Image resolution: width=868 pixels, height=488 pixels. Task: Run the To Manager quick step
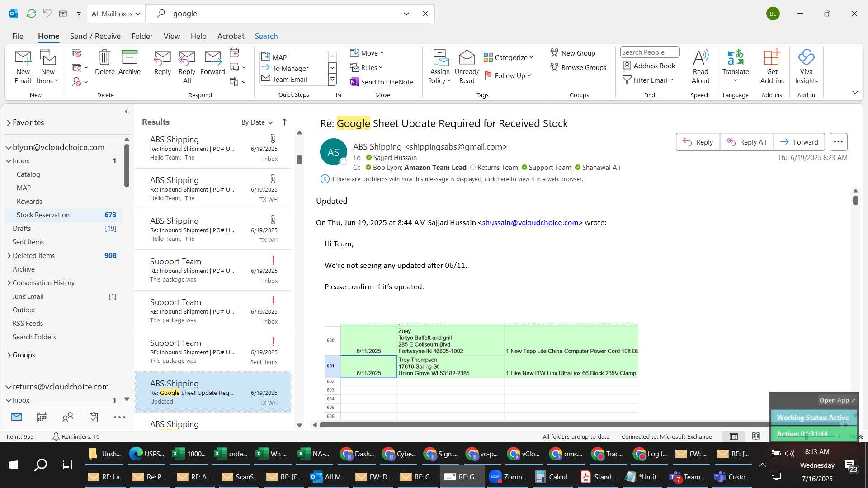click(x=290, y=68)
